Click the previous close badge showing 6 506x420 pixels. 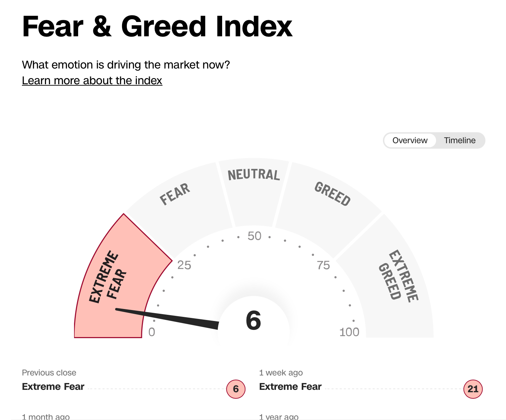pyautogui.click(x=236, y=389)
